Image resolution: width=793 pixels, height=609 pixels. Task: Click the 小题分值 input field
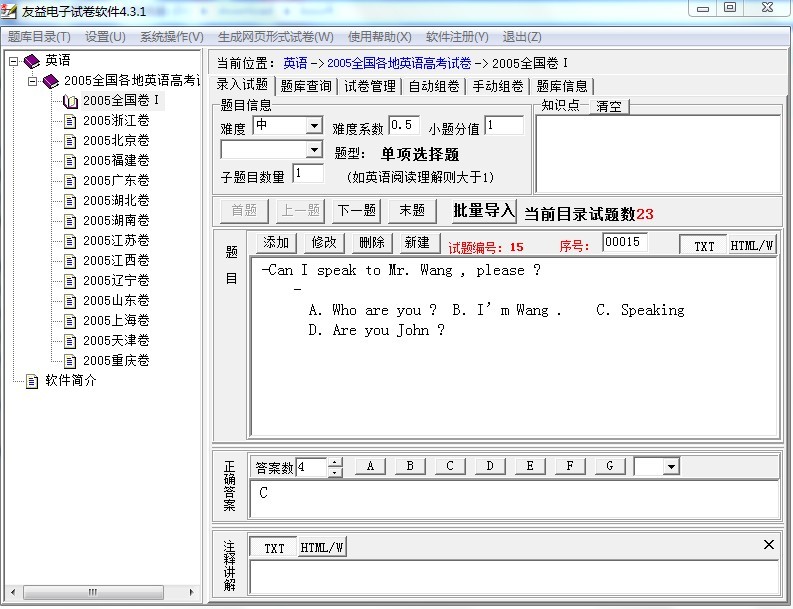point(504,125)
